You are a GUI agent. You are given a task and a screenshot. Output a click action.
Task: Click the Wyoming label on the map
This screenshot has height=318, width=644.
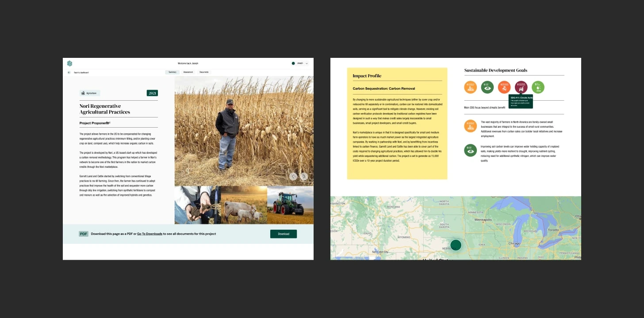coord(404,237)
